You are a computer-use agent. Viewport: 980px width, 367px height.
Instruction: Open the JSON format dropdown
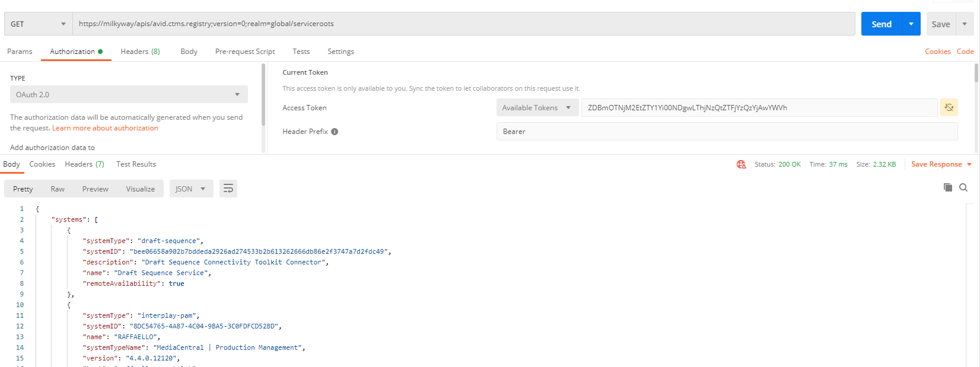tap(191, 189)
